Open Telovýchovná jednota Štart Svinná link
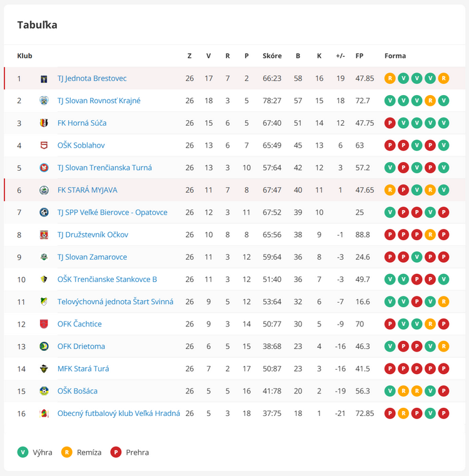469x476 pixels. [x=115, y=301]
